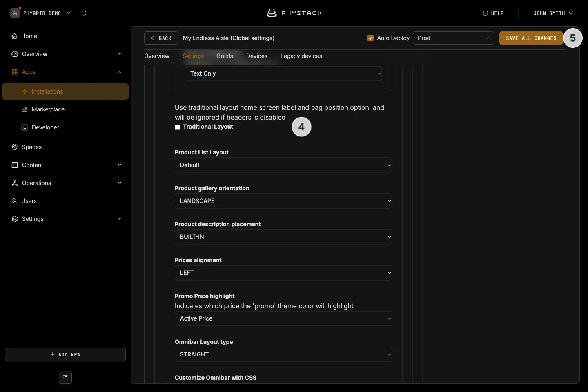
Task: Collapse the Apps sidebar section
Action: point(120,72)
